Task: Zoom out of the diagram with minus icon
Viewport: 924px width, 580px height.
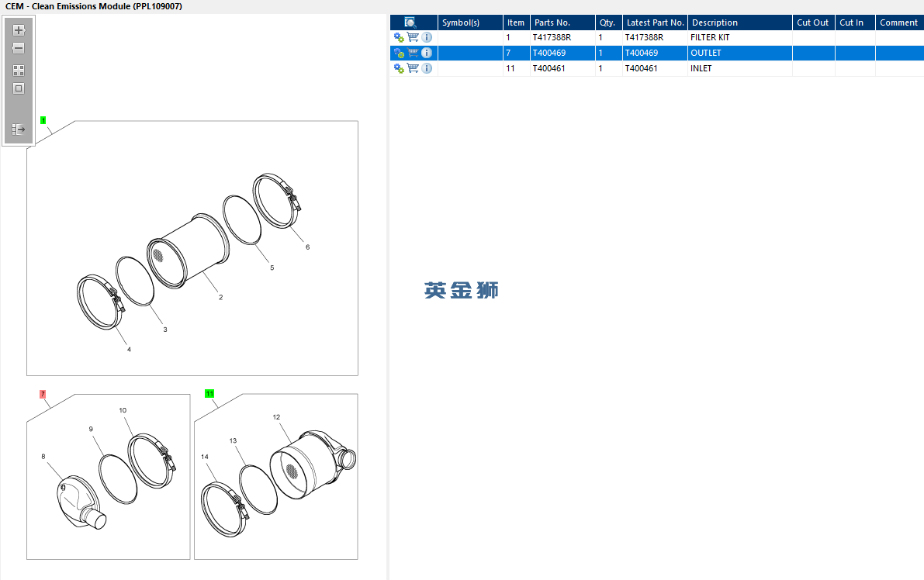Action: (x=19, y=48)
